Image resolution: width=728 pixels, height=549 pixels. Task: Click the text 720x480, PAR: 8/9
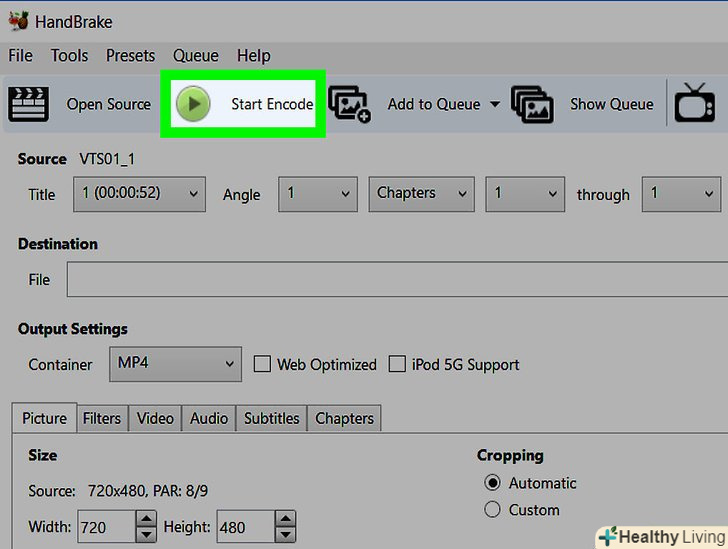click(x=148, y=490)
